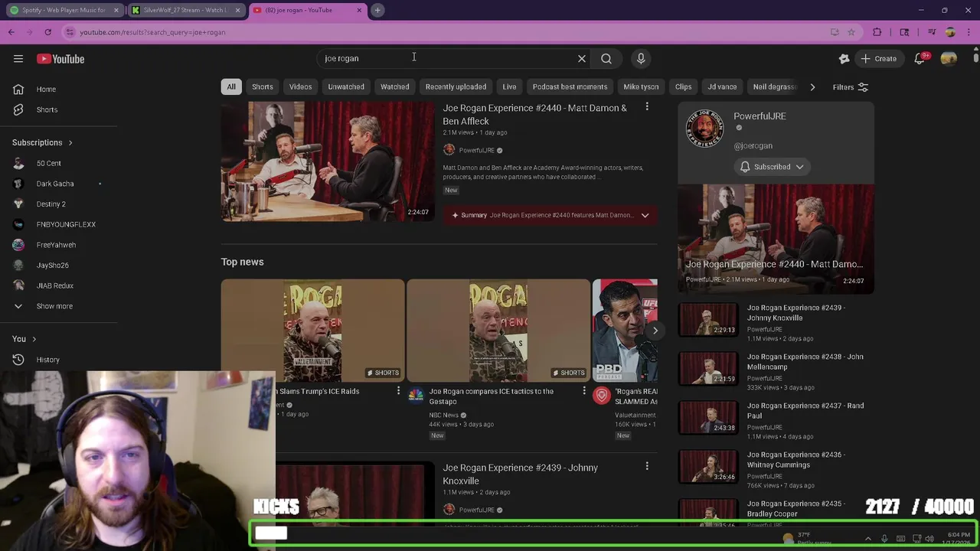980x551 pixels.
Task: Click the YouTube logo
Action: (x=60, y=59)
